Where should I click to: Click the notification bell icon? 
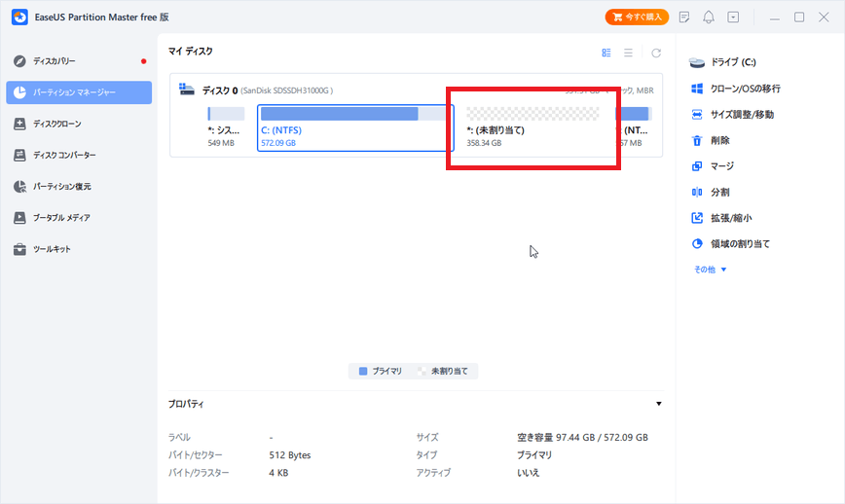[709, 18]
